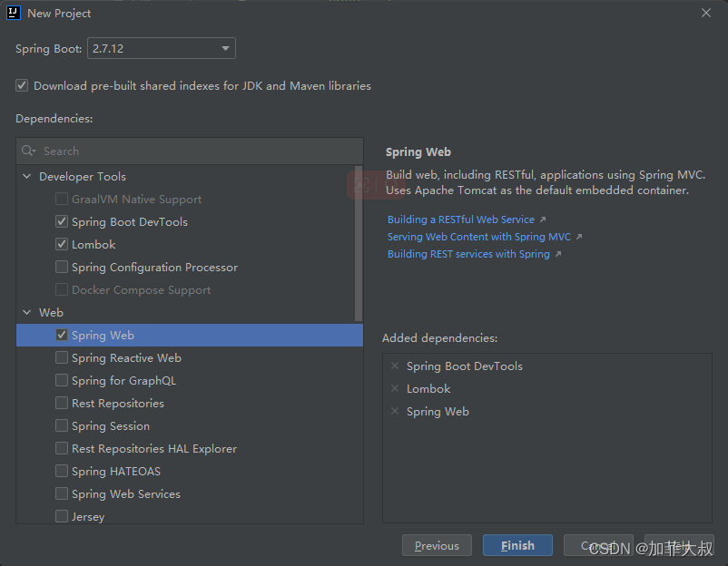The height and width of the screenshot is (566, 728).
Task: Select the Spring HATEOAS row label
Action: (x=116, y=472)
